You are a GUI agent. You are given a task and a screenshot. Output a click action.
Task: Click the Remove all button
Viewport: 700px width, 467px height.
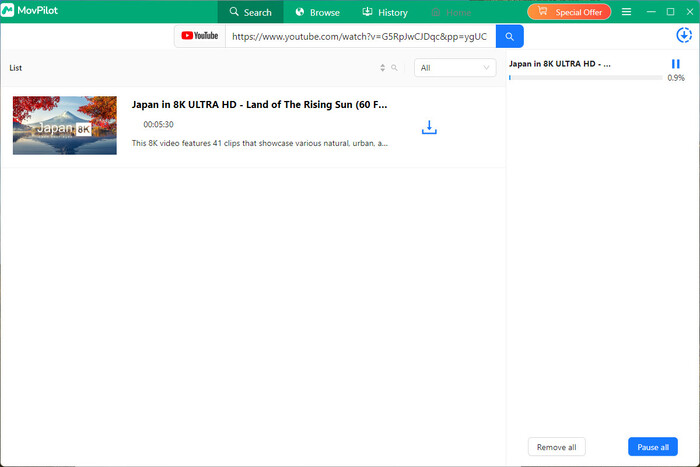click(x=556, y=447)
